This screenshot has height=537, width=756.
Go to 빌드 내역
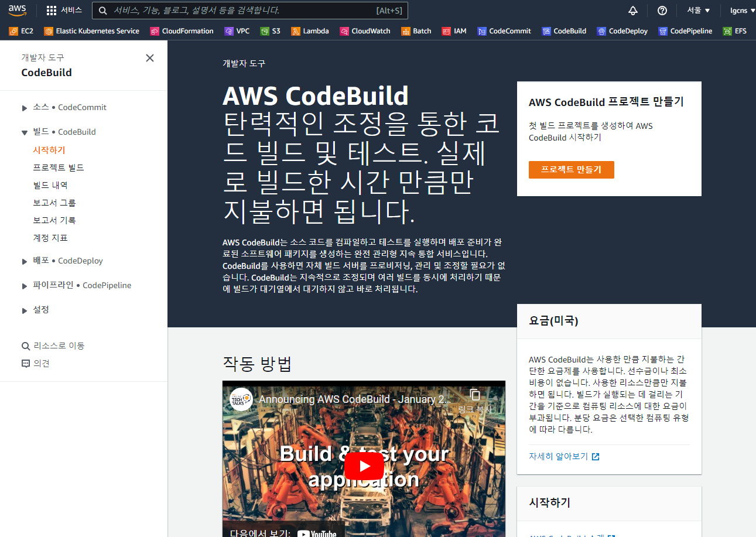50,185
